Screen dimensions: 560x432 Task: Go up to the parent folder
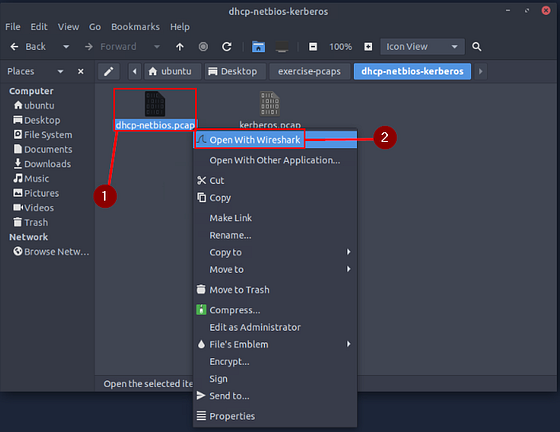tap(180, 47)
